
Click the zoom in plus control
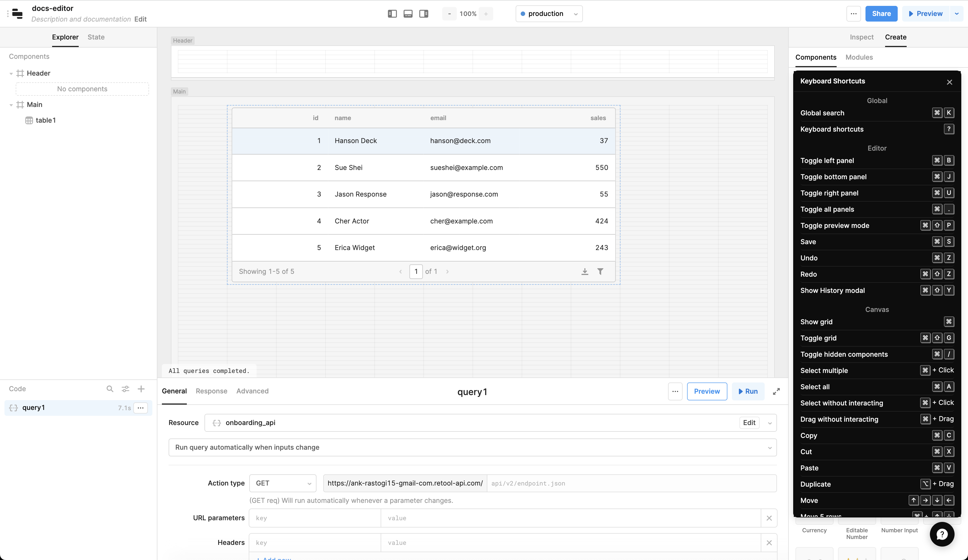486,14
